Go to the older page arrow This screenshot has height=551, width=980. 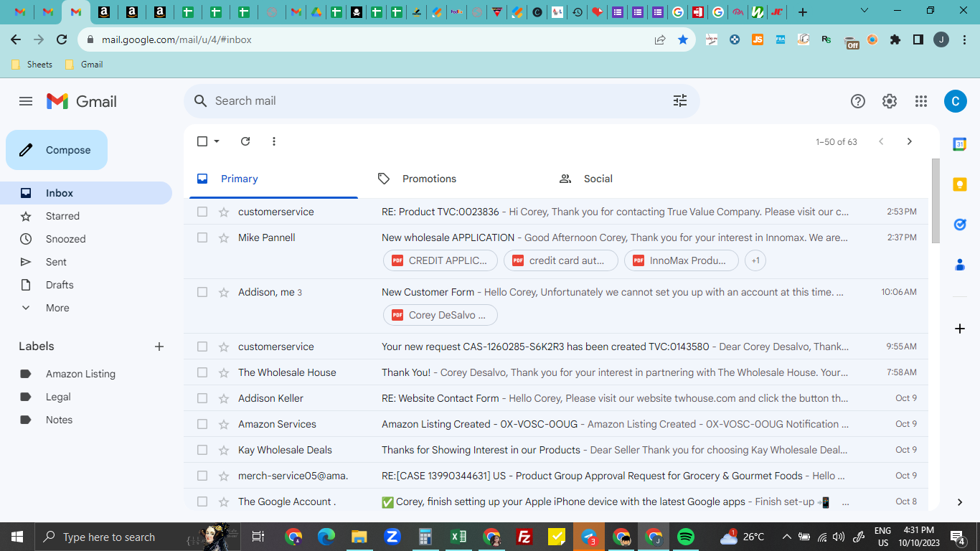(910, 141)
